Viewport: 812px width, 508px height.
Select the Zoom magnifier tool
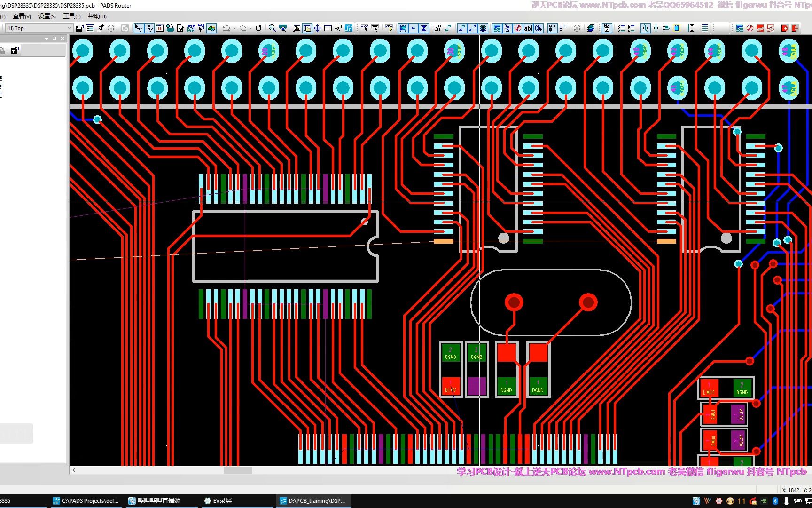(271, 28)
